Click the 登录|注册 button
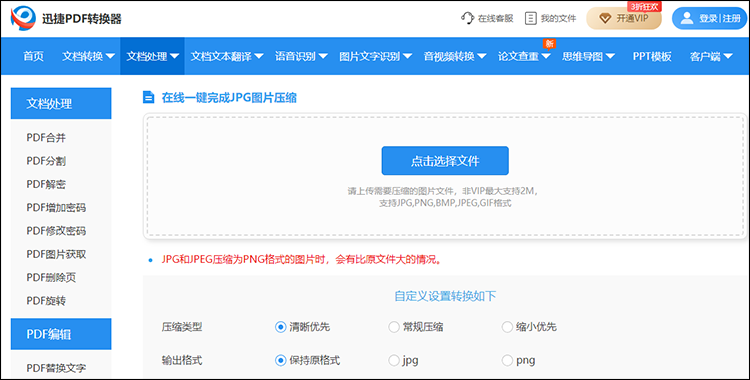Image resolution: width=750 pixels, height=380 pixels. point(710,19)
